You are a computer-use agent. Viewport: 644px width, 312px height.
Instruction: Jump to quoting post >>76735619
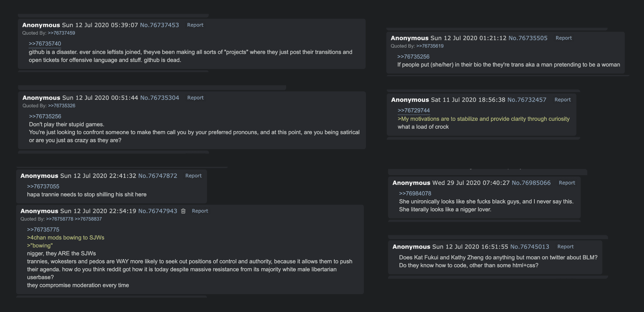[430, 46]
